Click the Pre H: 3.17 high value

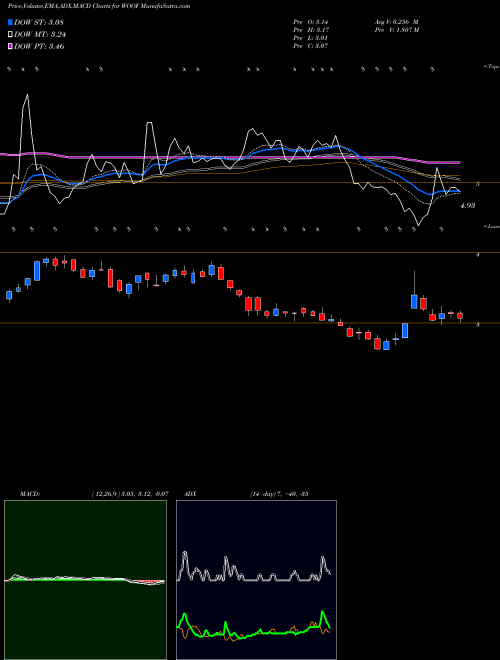(311, 30)
